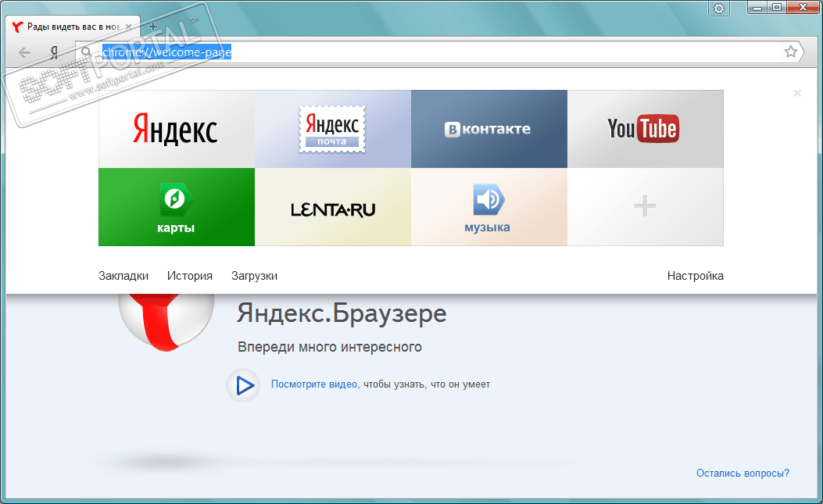Open Настройка tableau settings link
The image size is (823, 504).
click(695, 276)
